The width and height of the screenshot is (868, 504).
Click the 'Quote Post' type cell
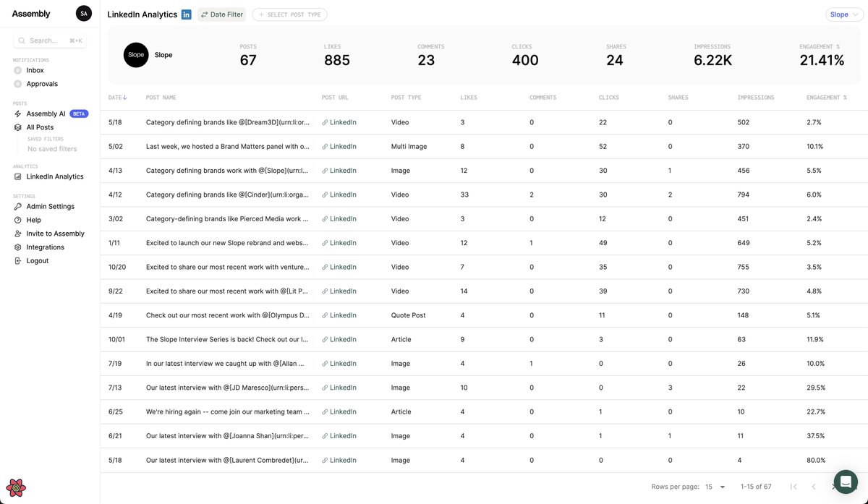[409, 315]
